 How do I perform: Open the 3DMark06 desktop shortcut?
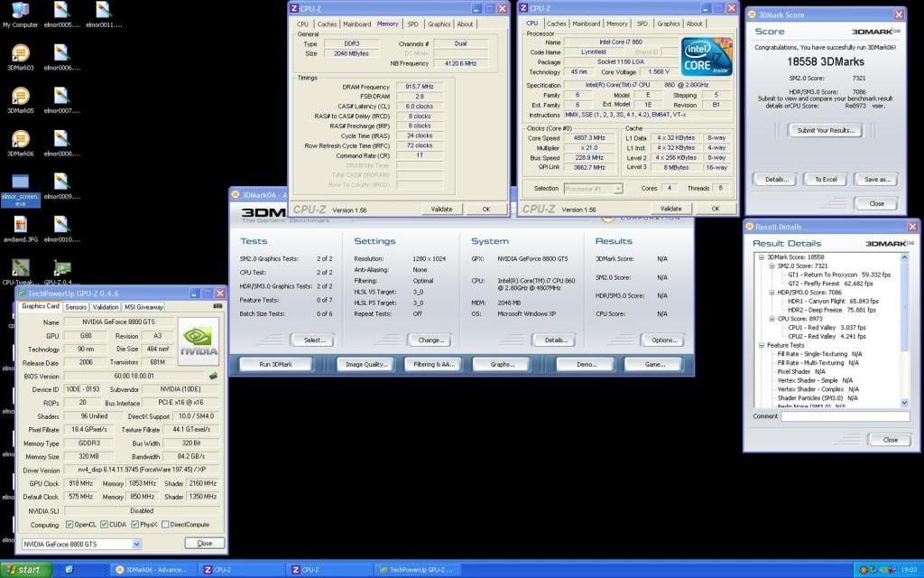(20, 139)
